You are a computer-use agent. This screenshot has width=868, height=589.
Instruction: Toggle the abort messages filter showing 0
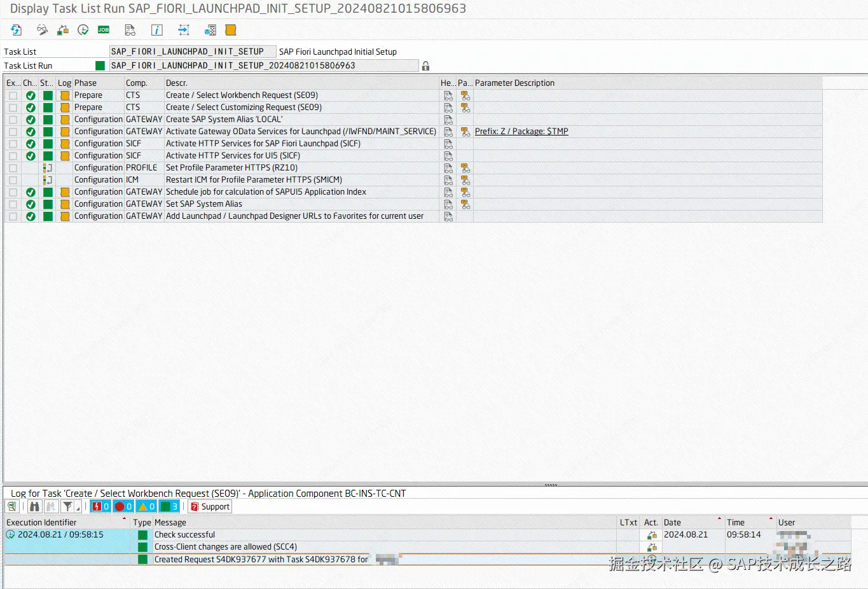coord(100,506)
